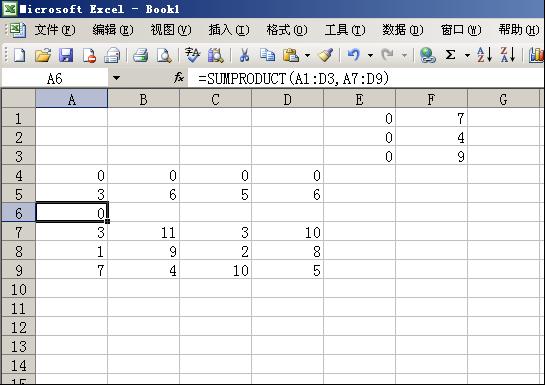Viewport: 545px width, 385px height.
Task: Click the AutoSum sigma icon
Action: coord(450,55)
